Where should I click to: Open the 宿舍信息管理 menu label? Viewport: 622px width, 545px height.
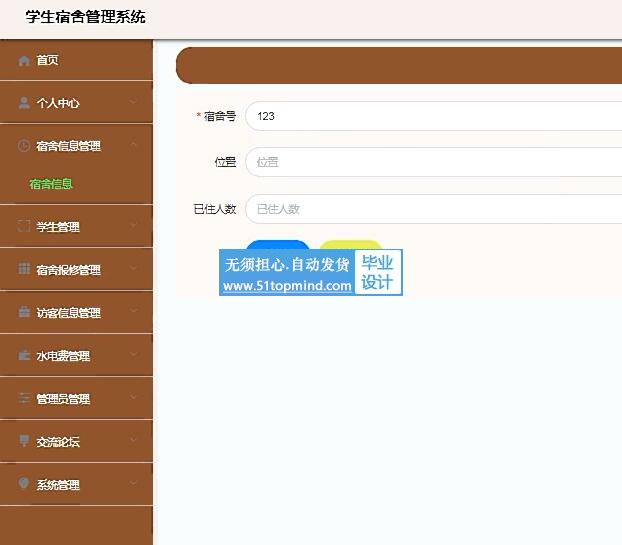coord(68,146)
